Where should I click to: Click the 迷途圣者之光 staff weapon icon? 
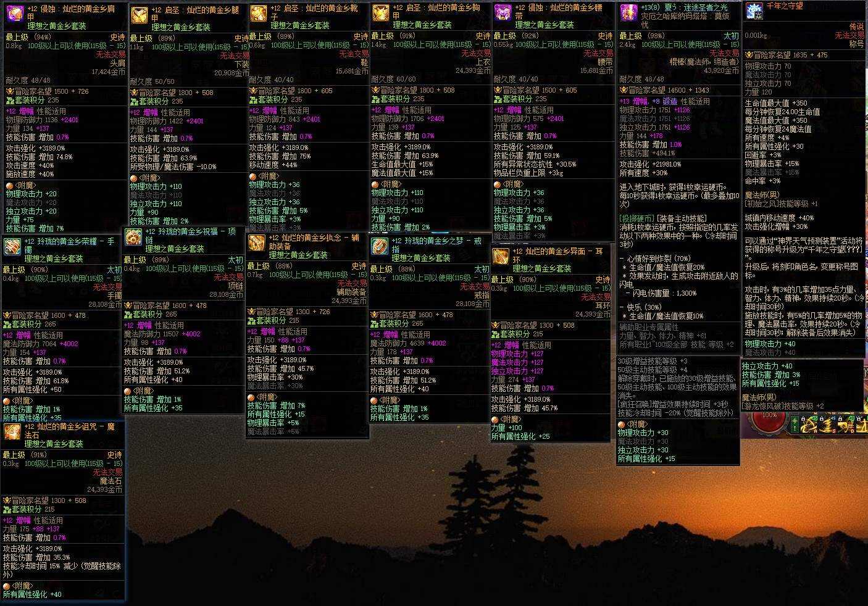628,12
